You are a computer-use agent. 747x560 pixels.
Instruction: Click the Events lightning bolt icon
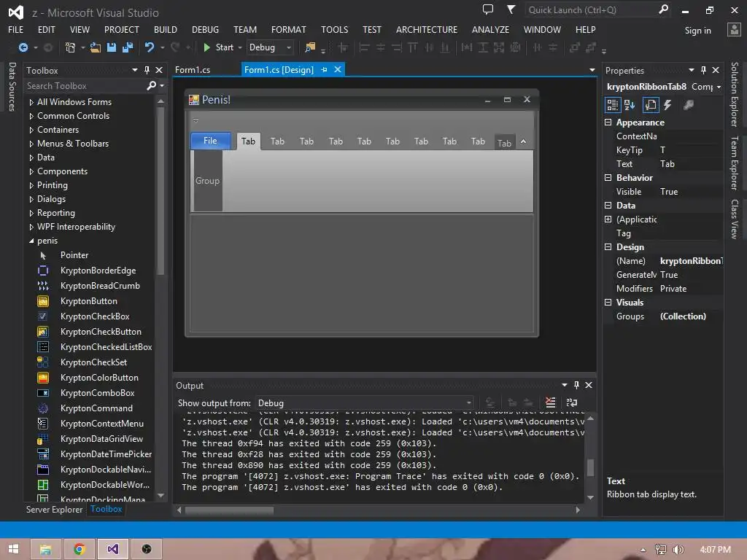(668, 105)
